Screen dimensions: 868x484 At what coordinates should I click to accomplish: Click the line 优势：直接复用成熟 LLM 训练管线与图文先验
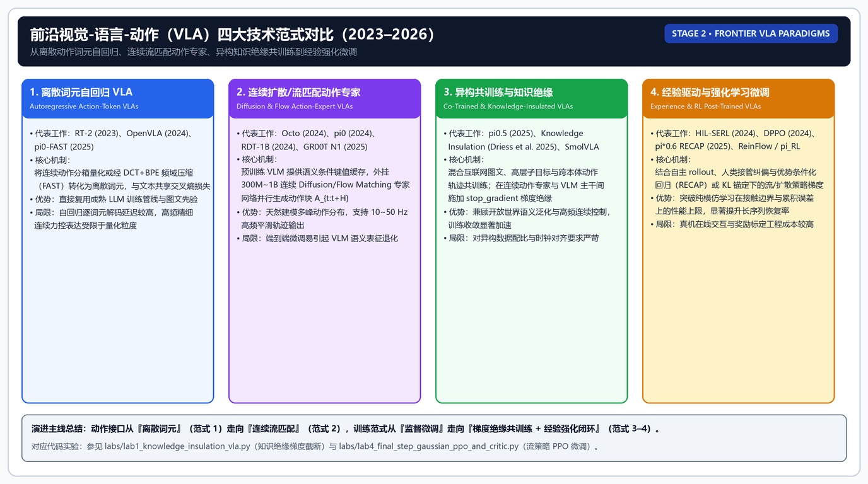[114, 199]
